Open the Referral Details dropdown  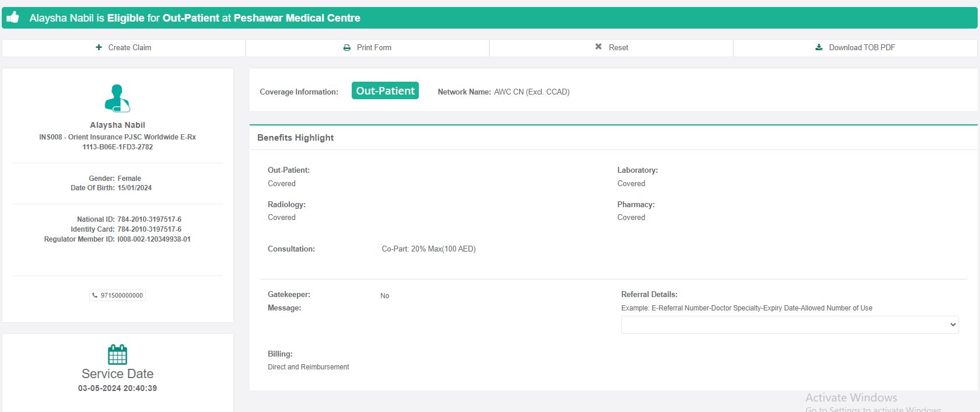[x=789, y=325]
